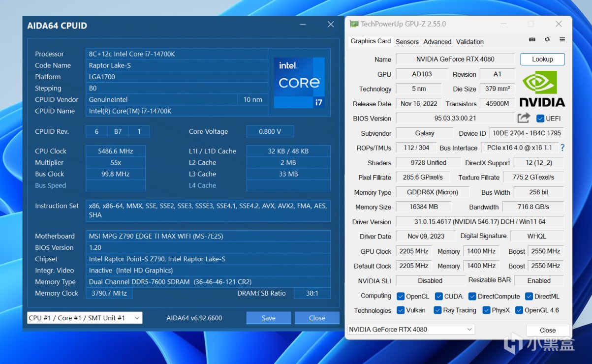Click the Bus Interface question mark icon
Screen dimensions: 592x364
[x=562, y=148]
